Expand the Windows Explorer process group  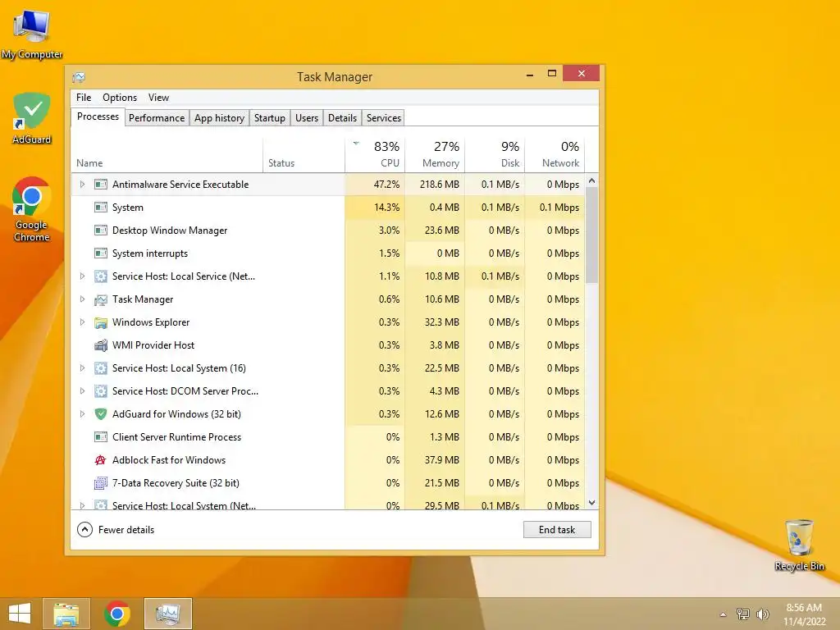[83, 322]
